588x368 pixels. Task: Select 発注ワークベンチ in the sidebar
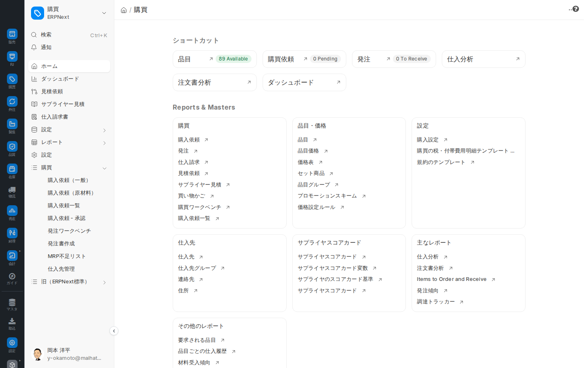(x=69, y=231)
